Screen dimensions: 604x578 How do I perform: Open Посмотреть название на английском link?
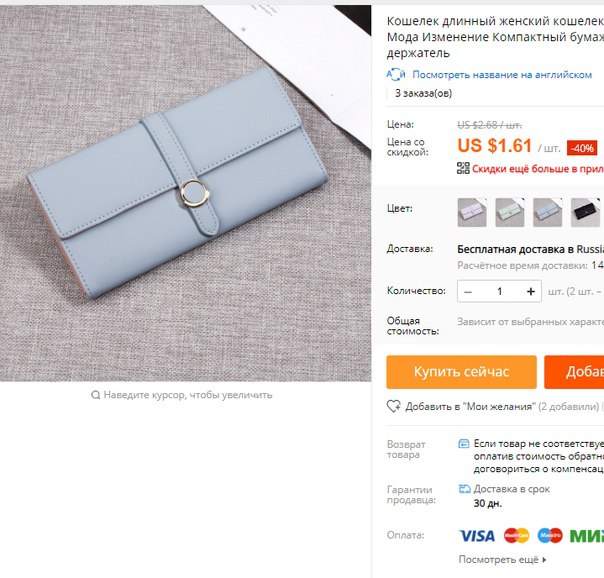click(x=502, y=75)
